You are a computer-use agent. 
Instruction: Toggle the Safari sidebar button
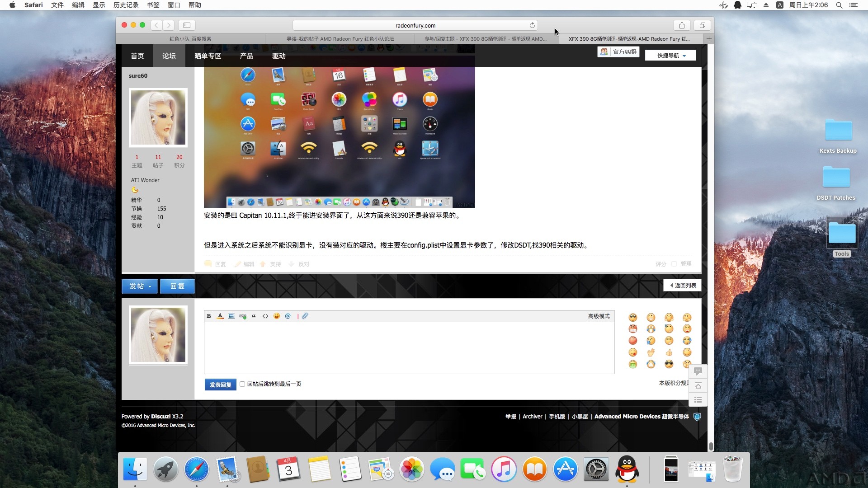click(187, 25)
